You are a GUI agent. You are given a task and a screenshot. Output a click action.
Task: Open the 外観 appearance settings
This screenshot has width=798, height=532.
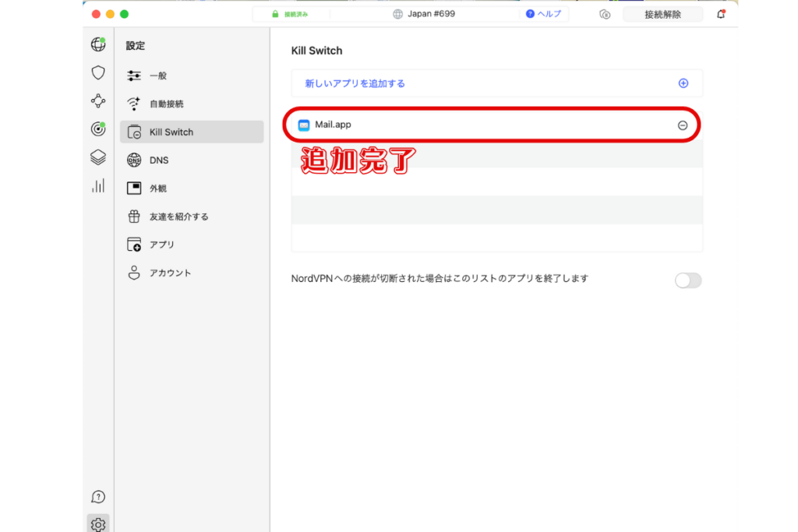tap(158, 188)
